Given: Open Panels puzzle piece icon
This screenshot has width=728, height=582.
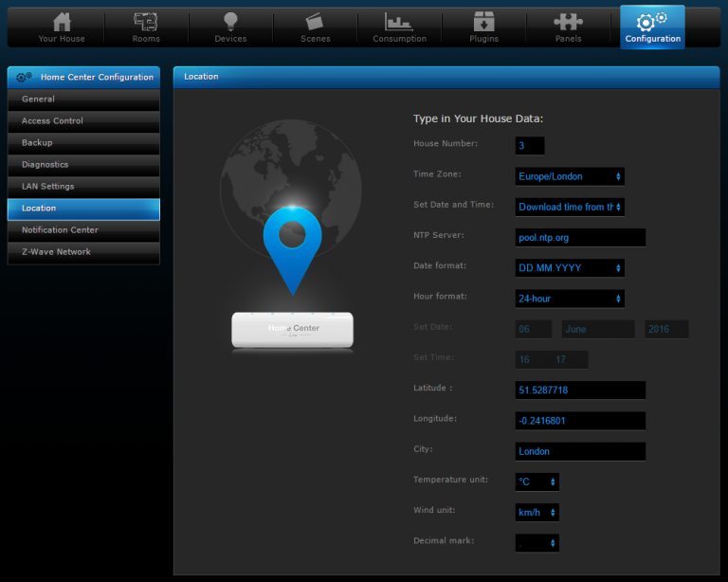Looking at the screenshot, I should [x=568, y=22].
